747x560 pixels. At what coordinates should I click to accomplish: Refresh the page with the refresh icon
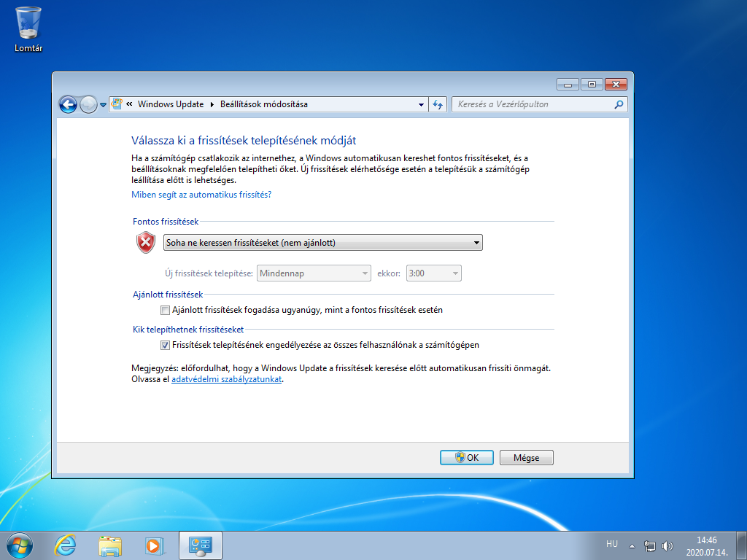[438, 104]
